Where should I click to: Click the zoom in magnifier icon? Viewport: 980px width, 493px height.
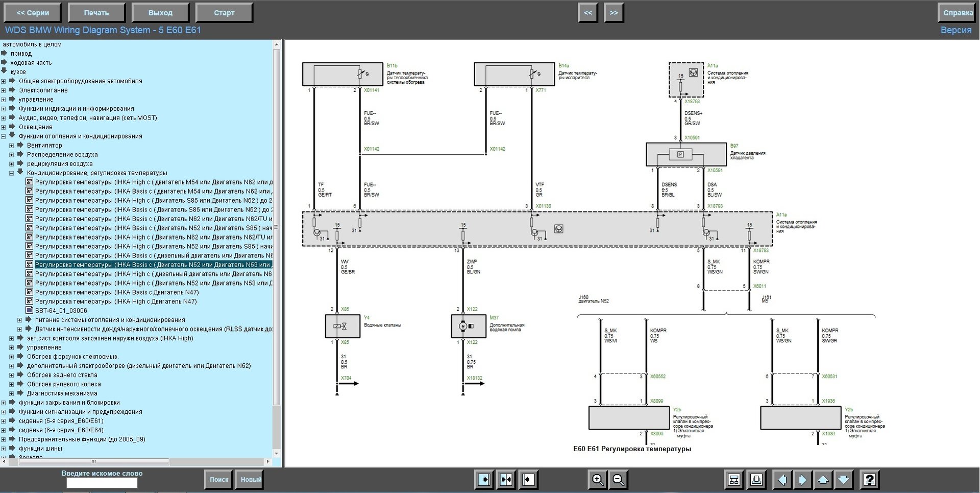[598, 480]
